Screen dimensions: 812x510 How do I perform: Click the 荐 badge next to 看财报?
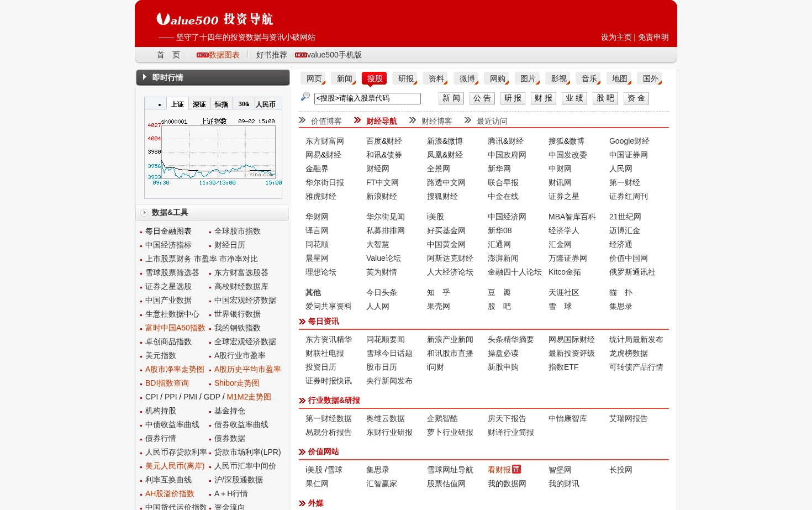pyautogui.click(x=516, y=469)
